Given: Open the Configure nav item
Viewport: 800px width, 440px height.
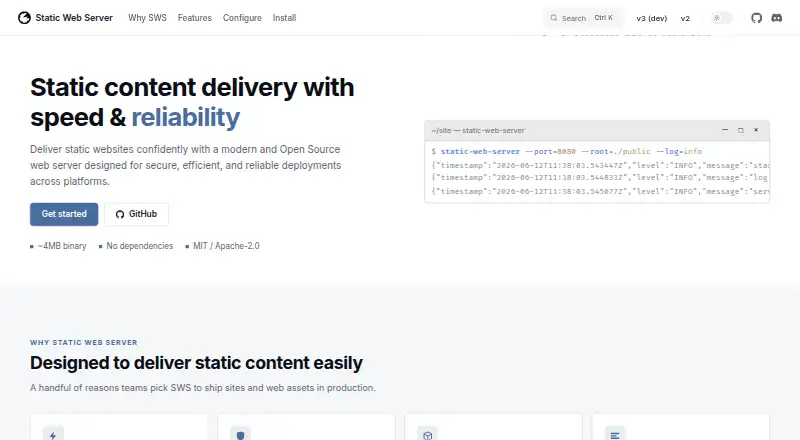Looking at the screenshot, I should pos(242,18).
